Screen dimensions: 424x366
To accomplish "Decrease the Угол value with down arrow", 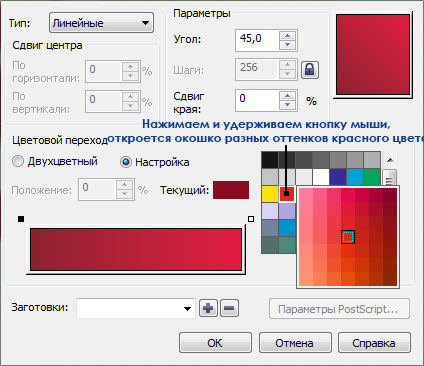I will pyautogui.click(x=287, y=45).
